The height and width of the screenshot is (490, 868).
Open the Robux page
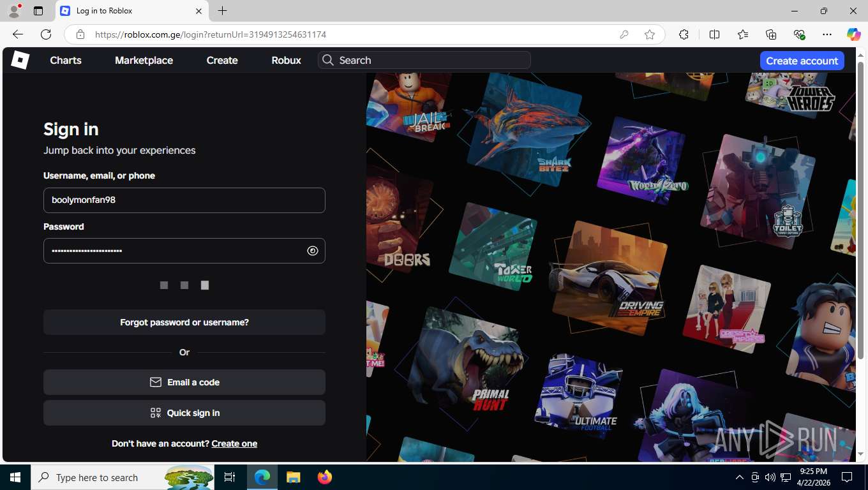pyautogui.click(x=286, y=60)
